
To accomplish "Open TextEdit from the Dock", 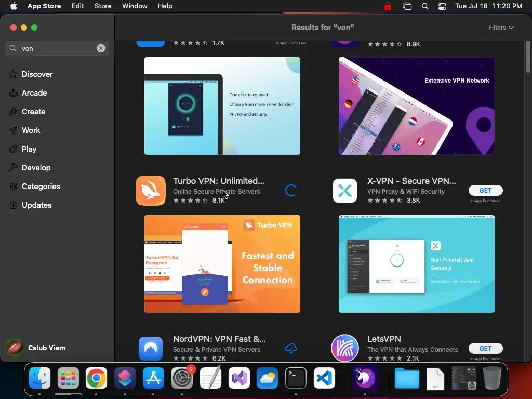I will coord(210,378).
